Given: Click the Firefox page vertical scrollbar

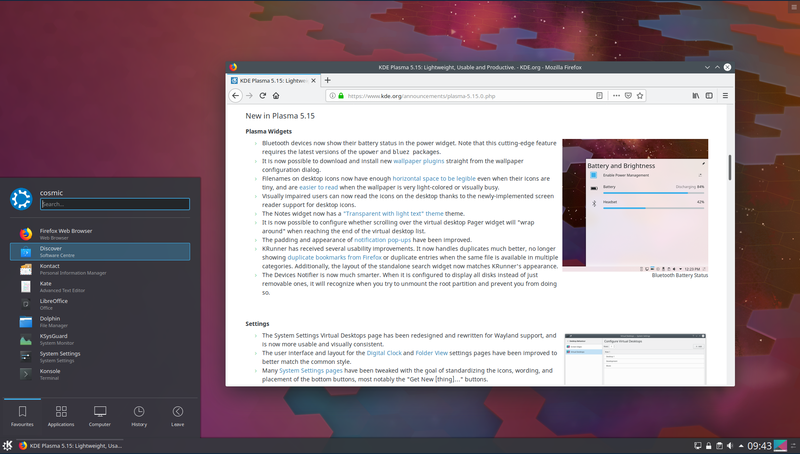Looking at the screenshot, I should click(730, 167).
